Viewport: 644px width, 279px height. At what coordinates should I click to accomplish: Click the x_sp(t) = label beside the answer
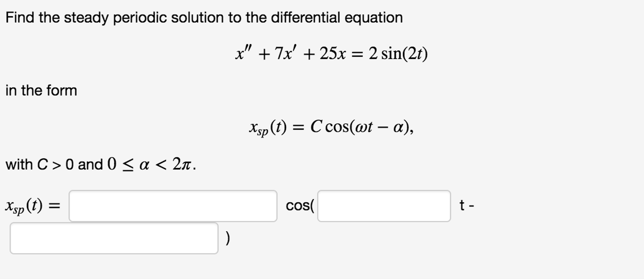click(x=31, y=205)
